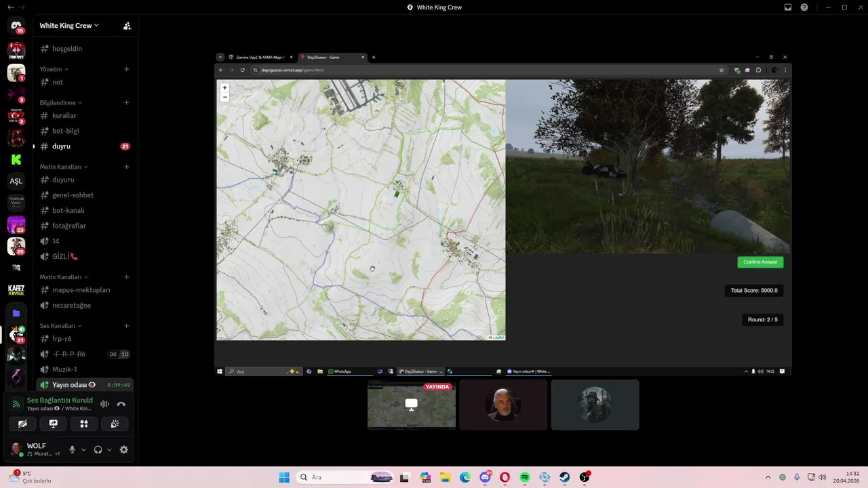Open the duyru channel with 21 mentions
The height and width of the screenshot is (488, 868).
pos(85,146)
